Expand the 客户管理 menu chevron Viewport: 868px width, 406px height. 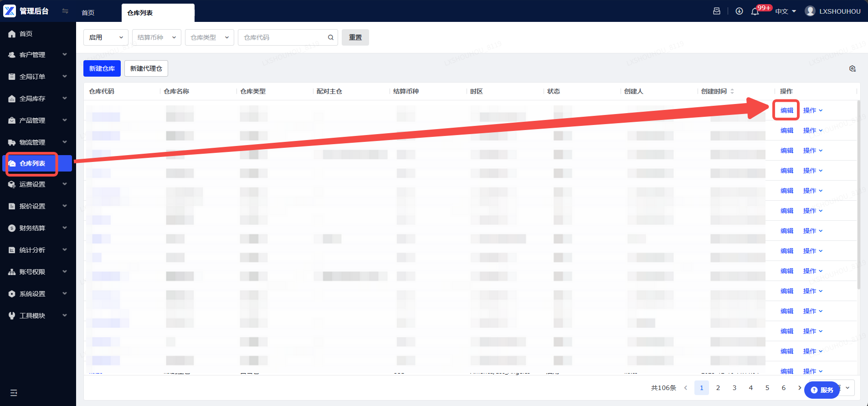click(65, 54)
